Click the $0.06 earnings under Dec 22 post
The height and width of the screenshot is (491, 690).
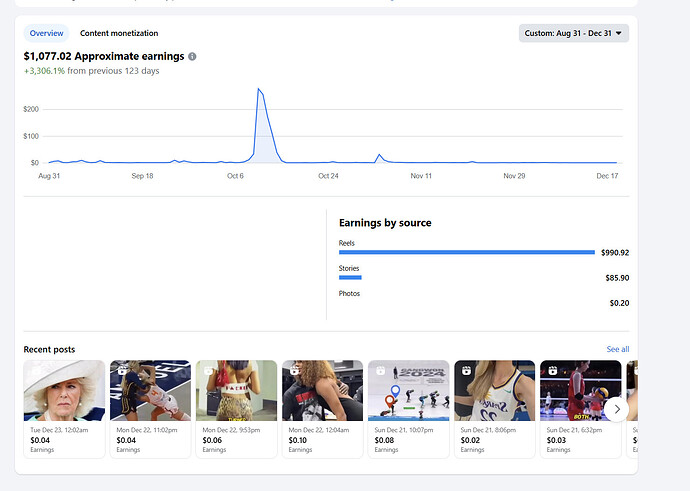(212, 439)
